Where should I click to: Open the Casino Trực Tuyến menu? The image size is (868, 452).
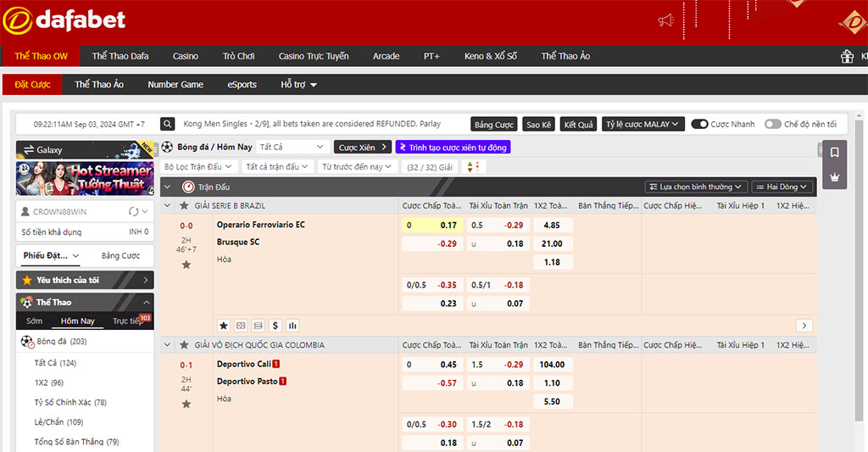pyautogui.click(x=314, y=56)
